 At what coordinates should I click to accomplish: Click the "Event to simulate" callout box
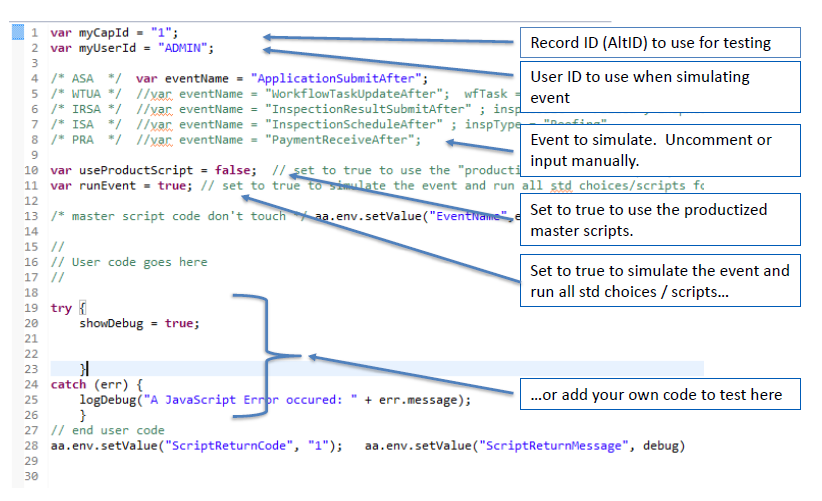tap(659, 152)
